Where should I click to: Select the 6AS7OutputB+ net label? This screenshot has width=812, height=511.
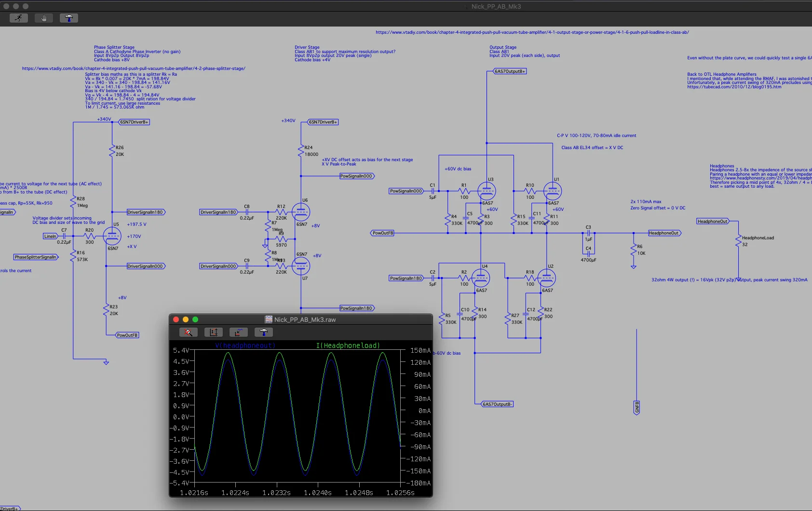[x=510, y=71]
